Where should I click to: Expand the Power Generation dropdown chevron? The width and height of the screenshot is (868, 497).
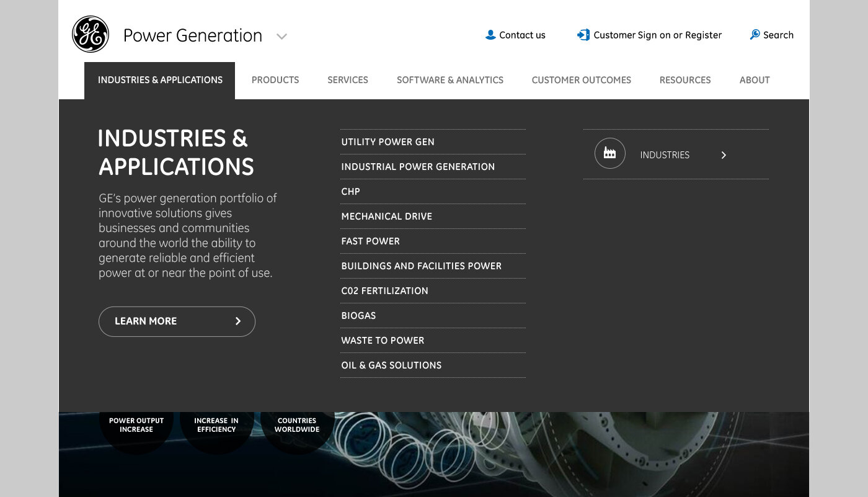281,37
